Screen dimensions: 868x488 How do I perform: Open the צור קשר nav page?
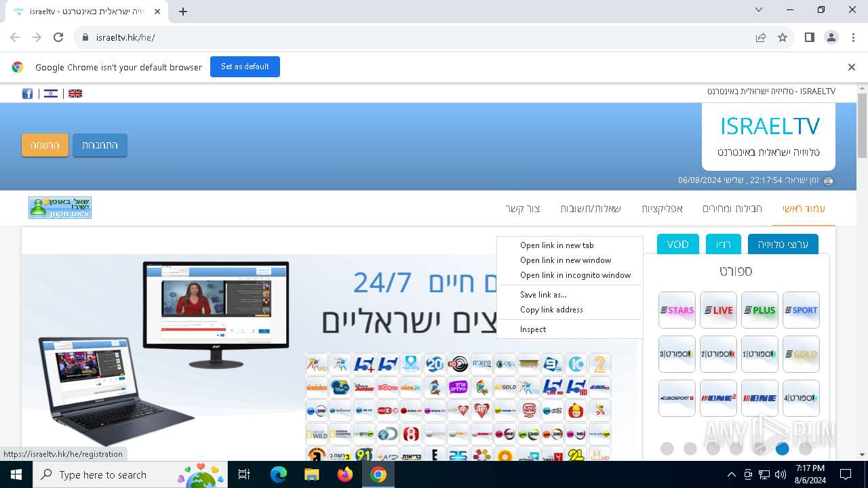coord(523,209)
